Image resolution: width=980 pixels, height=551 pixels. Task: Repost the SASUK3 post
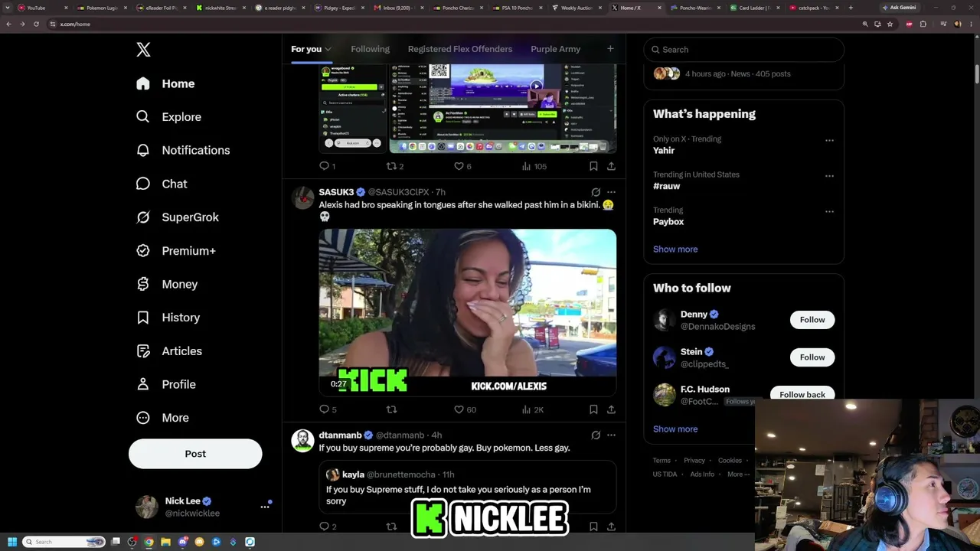pyautogui.click(x=392, y=409)
